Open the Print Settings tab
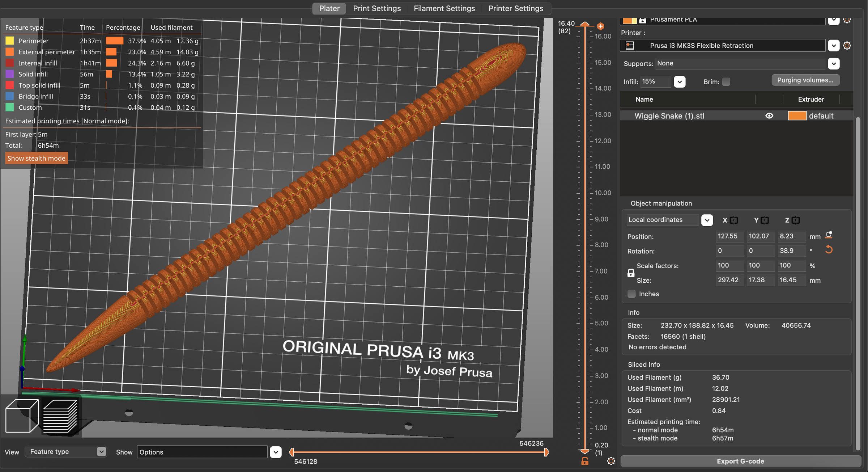Image resolution: width=868 pixels, height=472 pixels. [x=376, y=8]
